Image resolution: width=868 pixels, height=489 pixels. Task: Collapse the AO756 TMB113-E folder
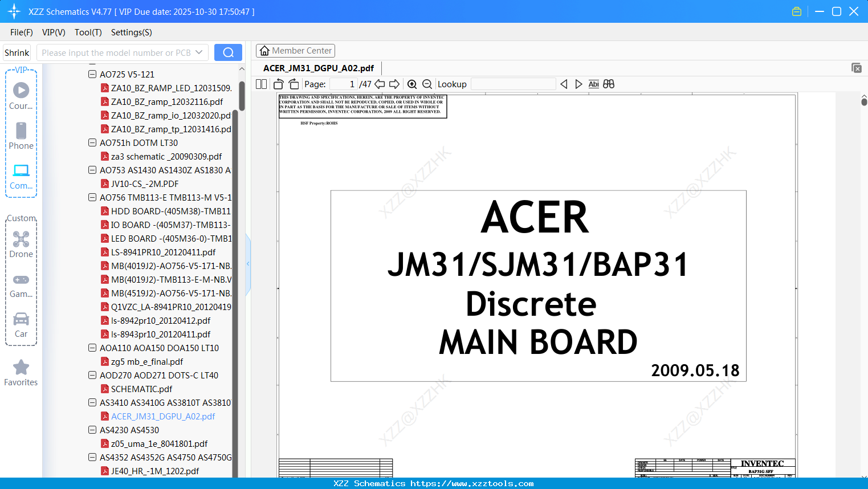(x=92, y=197)
